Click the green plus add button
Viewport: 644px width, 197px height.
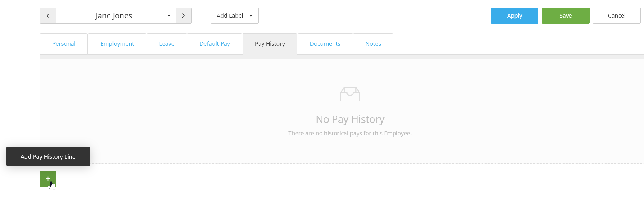pyautogui.click(x=48, y=179)
